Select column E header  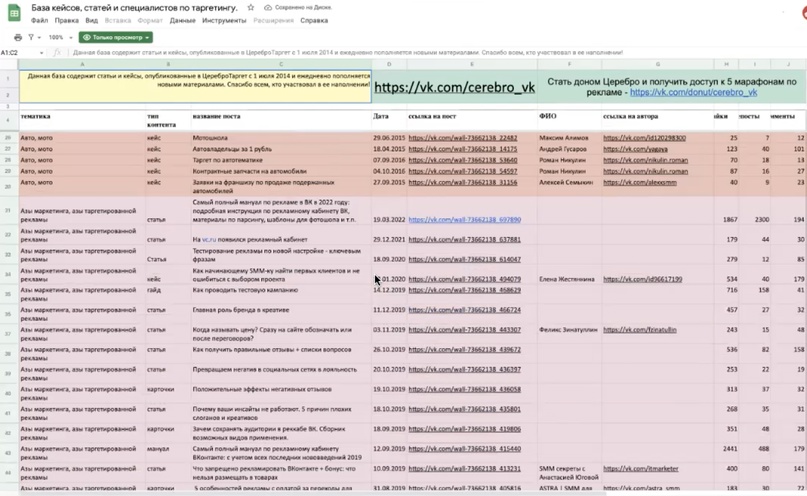pos(472,64)
